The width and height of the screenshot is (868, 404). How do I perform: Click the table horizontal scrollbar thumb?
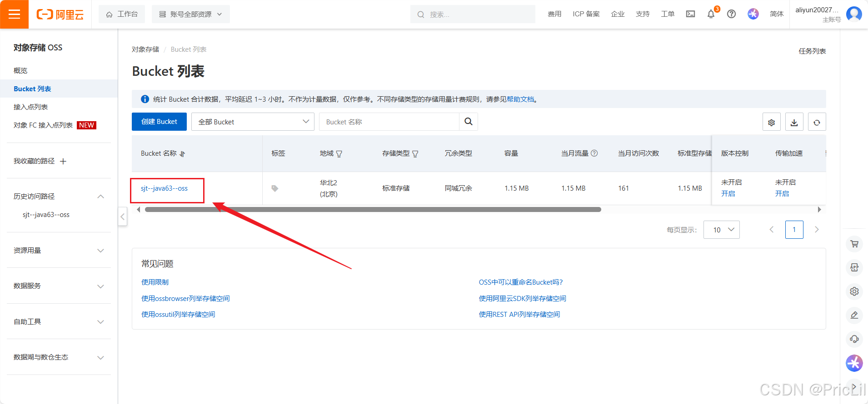click(373, 209)
